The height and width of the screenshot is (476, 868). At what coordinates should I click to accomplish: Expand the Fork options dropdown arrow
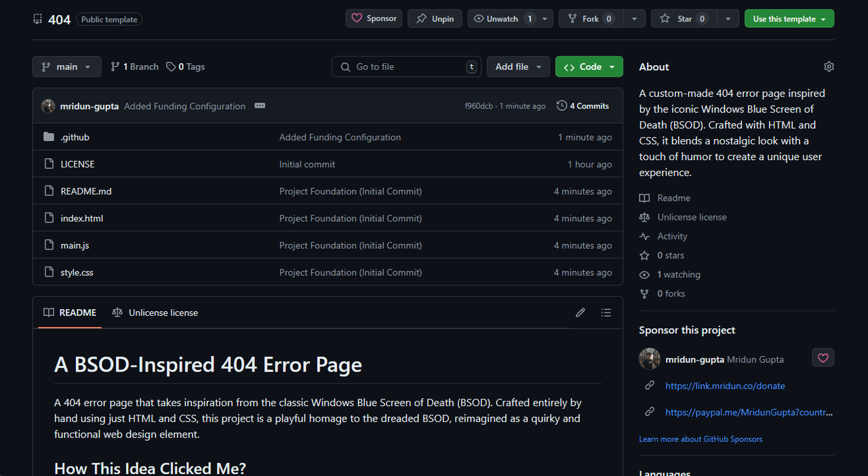point(634,19)
